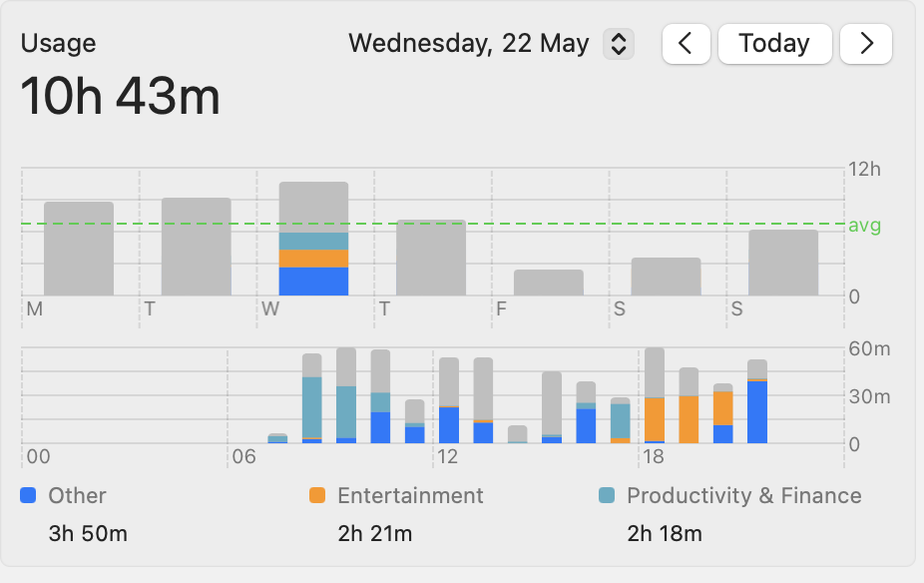Image resolution: width=924 pixels, height=583 pixels.
Task: Select Tuesday's bar in the weekly chart
Action: (197, 247)
